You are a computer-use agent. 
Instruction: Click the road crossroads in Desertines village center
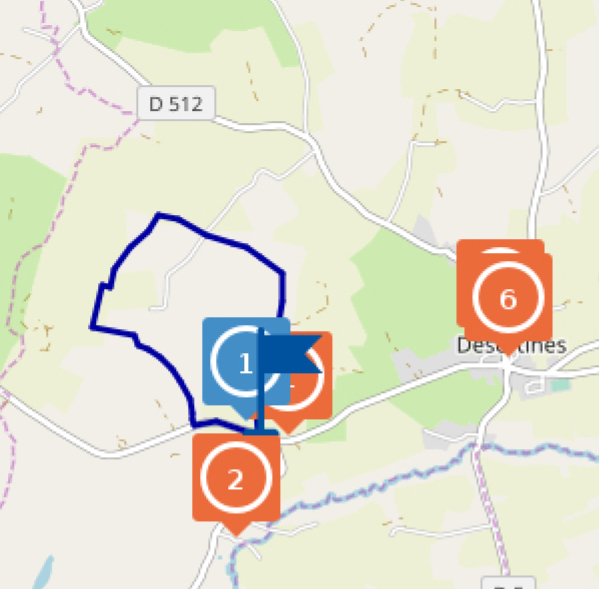pos(507,367)
